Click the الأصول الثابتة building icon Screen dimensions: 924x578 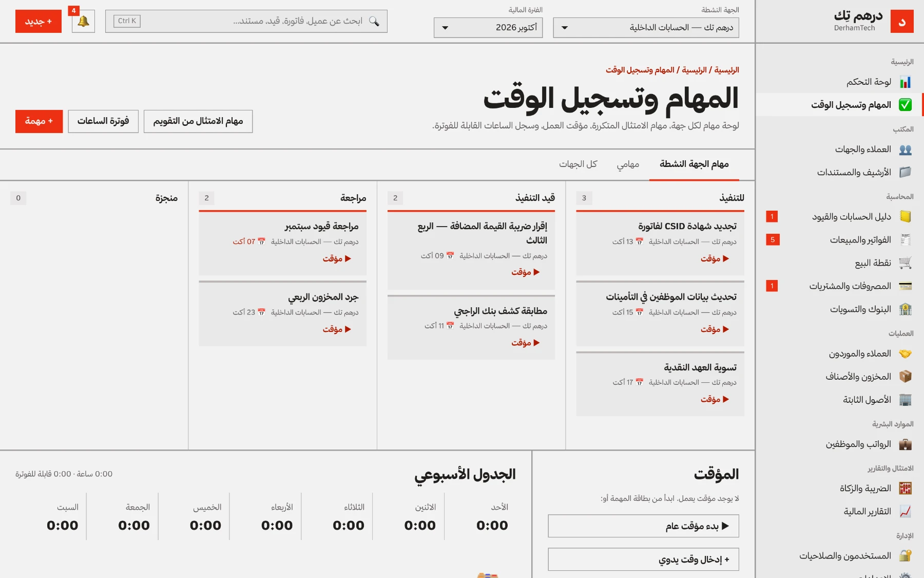pos(905,400)
